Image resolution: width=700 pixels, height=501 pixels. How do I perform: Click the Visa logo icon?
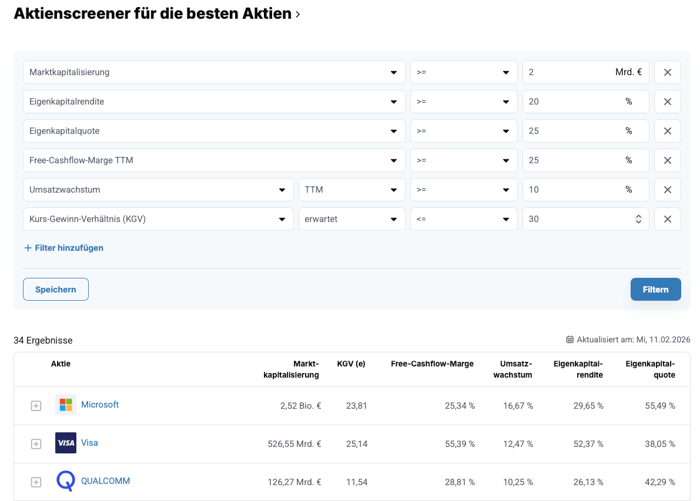(x=66, y=443)
